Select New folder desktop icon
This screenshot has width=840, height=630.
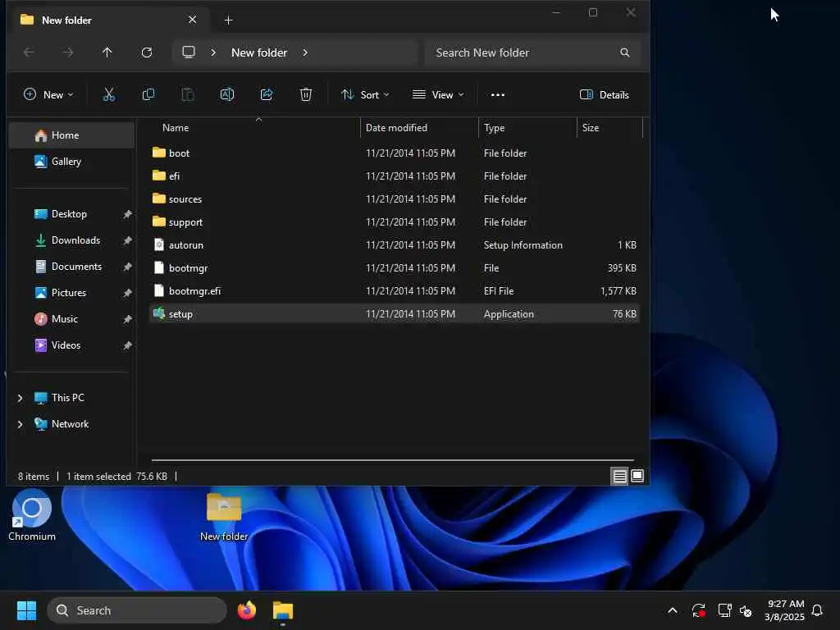click(x=224, y=517)
